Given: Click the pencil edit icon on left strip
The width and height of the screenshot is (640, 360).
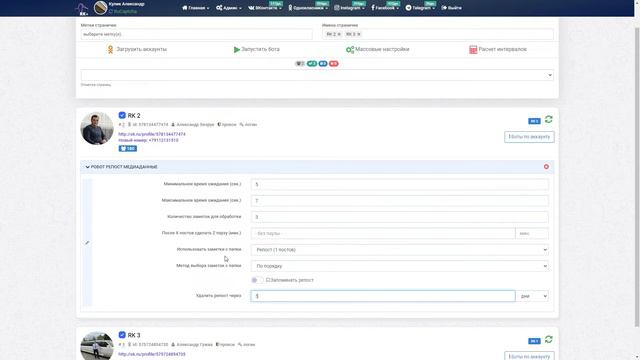Looking at the screenshot, I should 87,243.
